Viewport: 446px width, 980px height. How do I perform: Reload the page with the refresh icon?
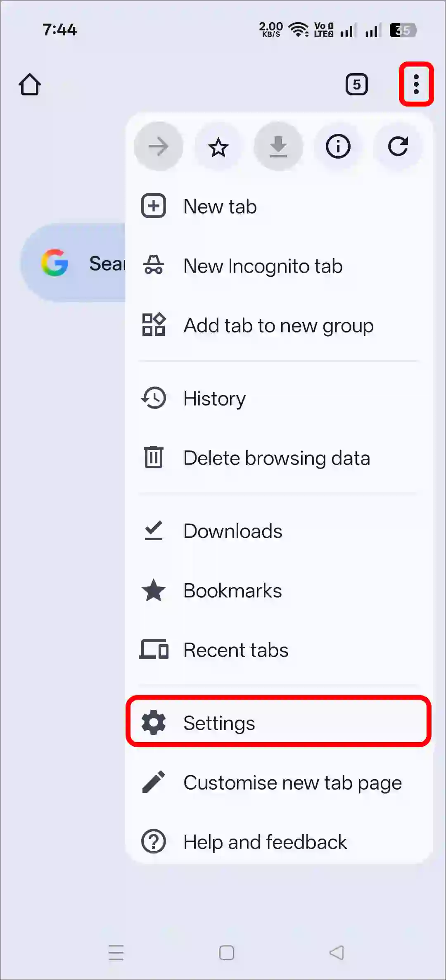pyautogui.click(x=399, y=147)
